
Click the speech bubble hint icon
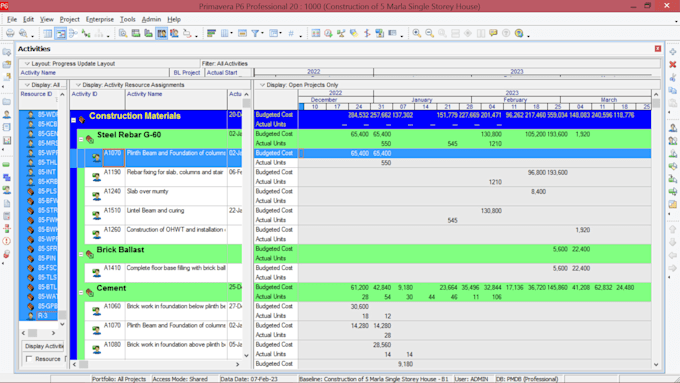[x=494, y=33]
